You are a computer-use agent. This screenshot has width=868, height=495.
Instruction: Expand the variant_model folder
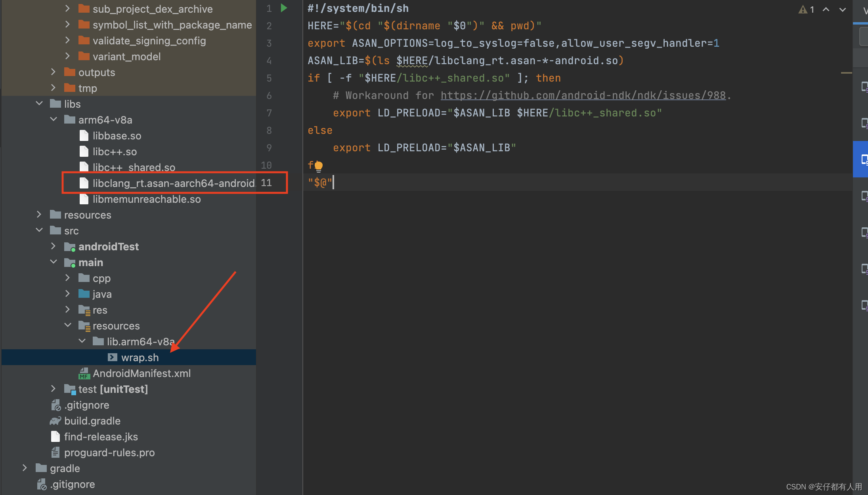[x=67, y=56]
